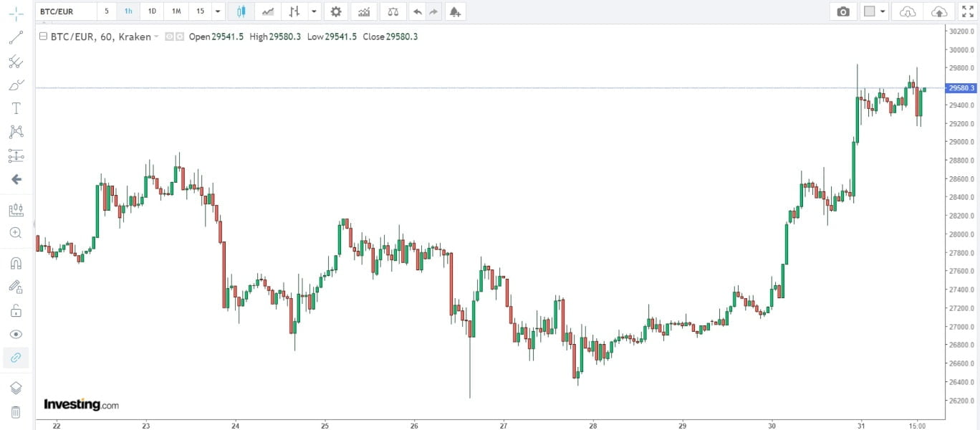Enter fullscreen chart mode

pyautogui.click(x=967, y=11)
